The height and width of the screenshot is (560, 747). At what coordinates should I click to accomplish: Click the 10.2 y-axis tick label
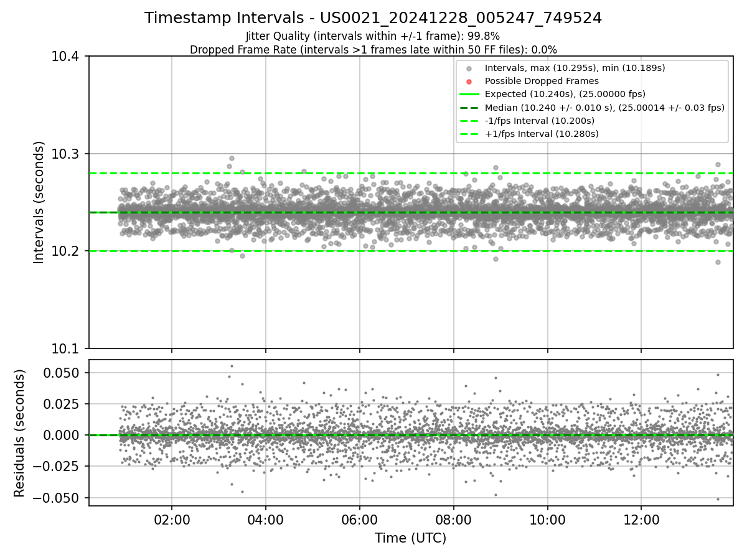pyautogui.click(x=67, y=251)
